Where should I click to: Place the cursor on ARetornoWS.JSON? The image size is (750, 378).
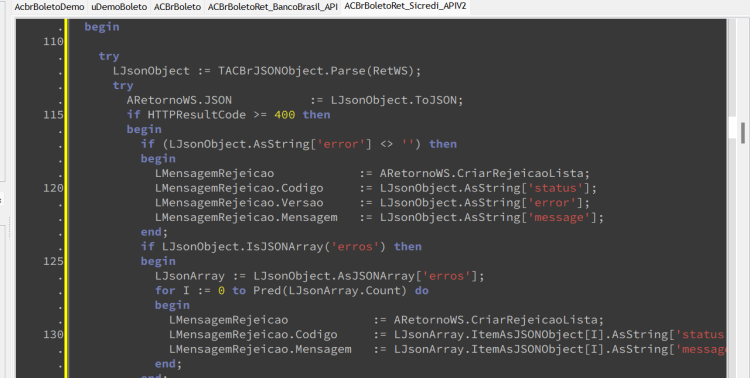click(x=179, y=100)
